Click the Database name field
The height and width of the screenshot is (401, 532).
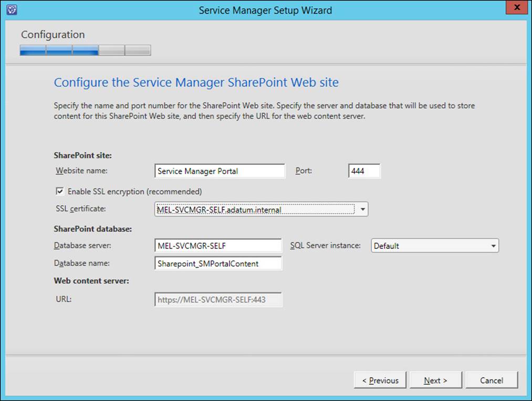[218, 263]
